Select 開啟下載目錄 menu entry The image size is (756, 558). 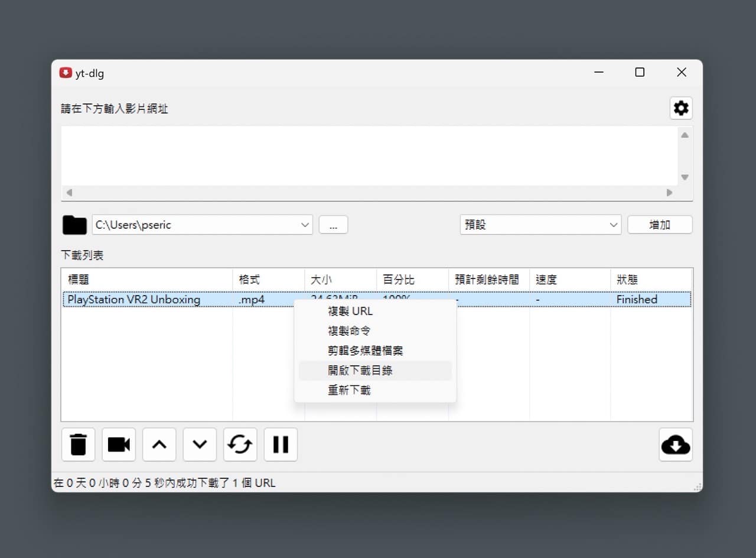(375, 371)
